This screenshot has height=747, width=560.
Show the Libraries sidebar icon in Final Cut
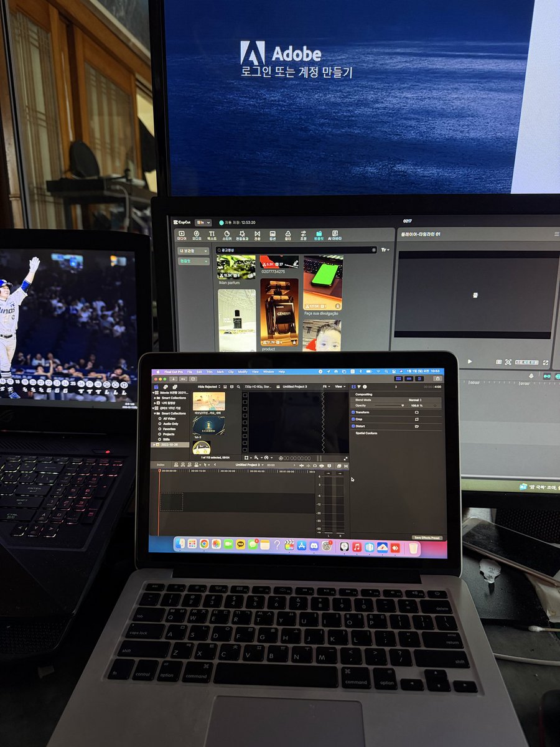[156, 387]
